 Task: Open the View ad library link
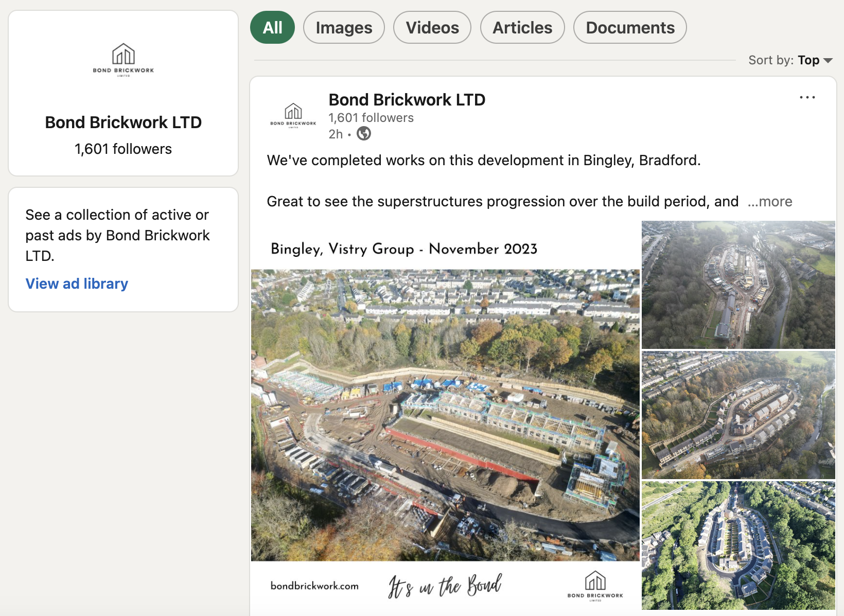point(77,284)
